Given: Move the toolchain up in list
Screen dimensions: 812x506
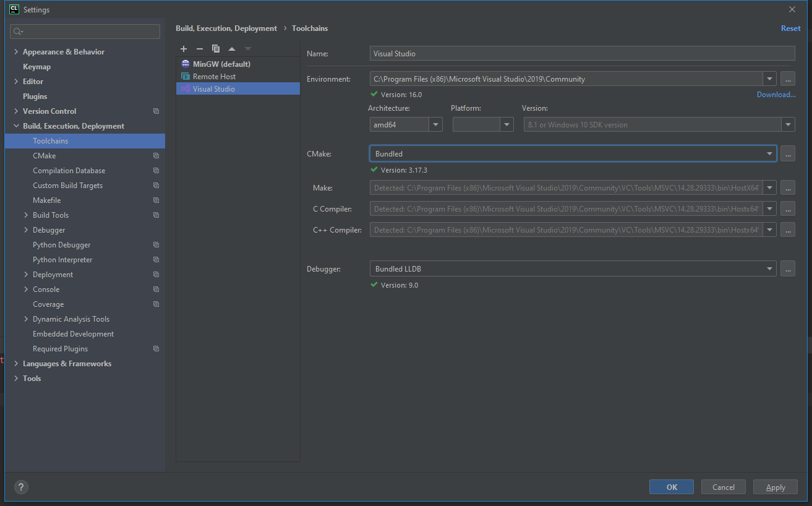Looking at the screenshot, I should pos(232,49).
